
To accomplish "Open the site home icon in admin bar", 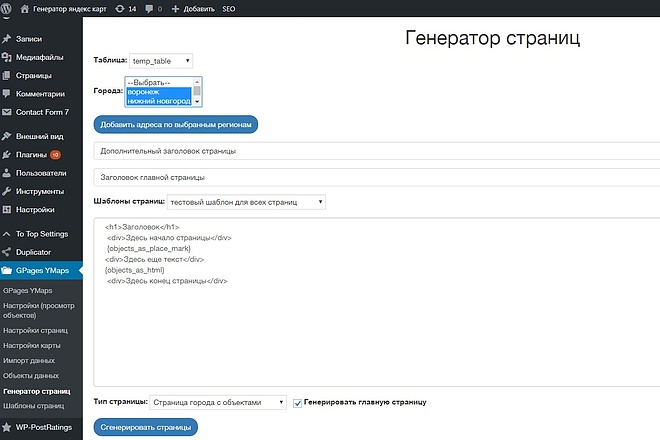I will (25, 8).
